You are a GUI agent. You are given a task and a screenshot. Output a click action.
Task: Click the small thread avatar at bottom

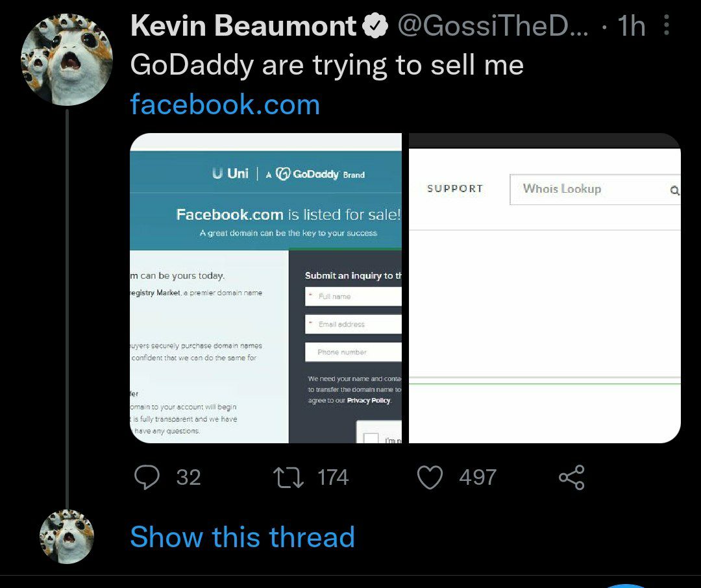67,536
